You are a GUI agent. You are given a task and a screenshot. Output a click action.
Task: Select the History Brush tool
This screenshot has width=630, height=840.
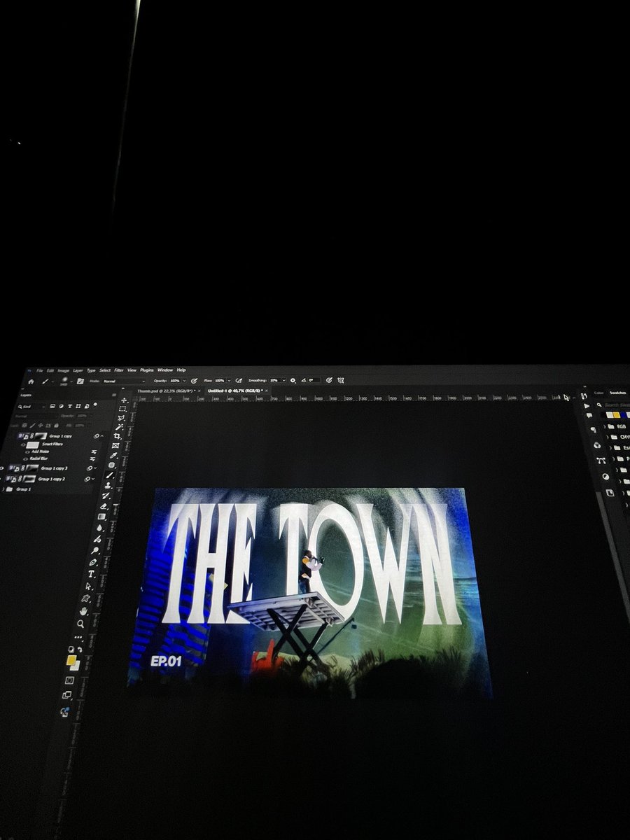point(106,496)
